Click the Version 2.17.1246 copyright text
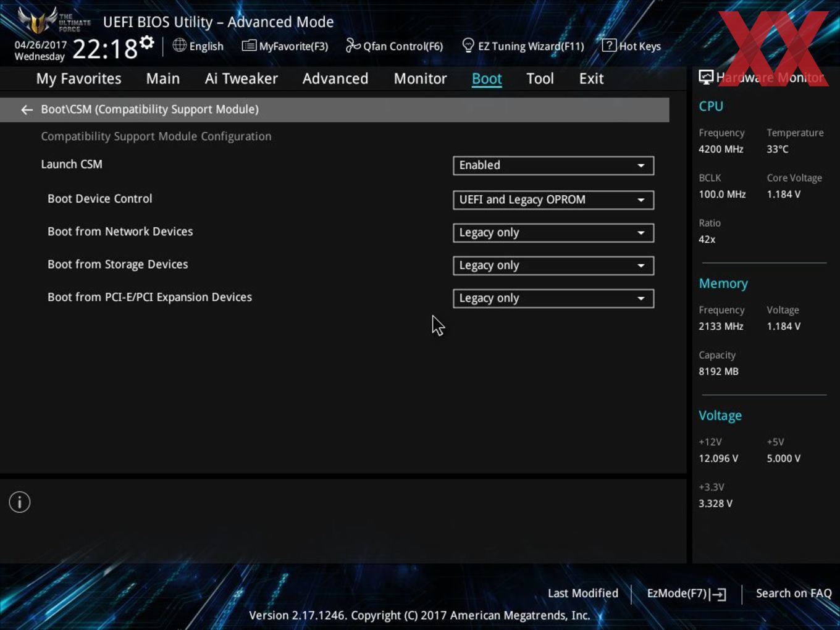This screenshot has width=840, height=630. 419,615
